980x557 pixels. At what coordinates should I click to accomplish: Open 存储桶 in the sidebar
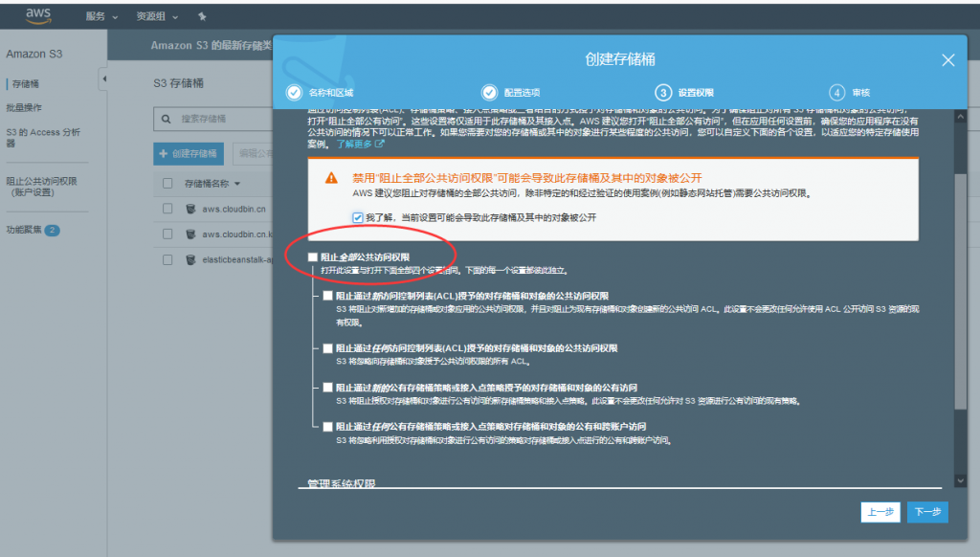coord(26,84)
